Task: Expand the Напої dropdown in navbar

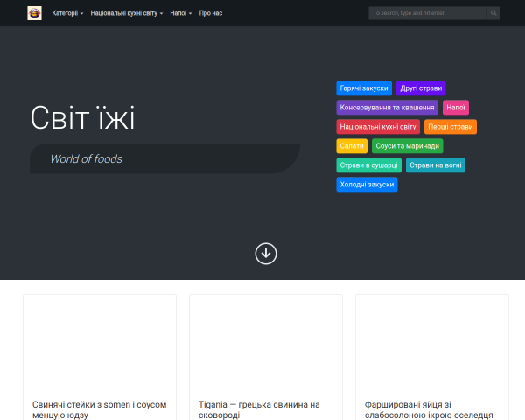Action: (x=181, y=13)
